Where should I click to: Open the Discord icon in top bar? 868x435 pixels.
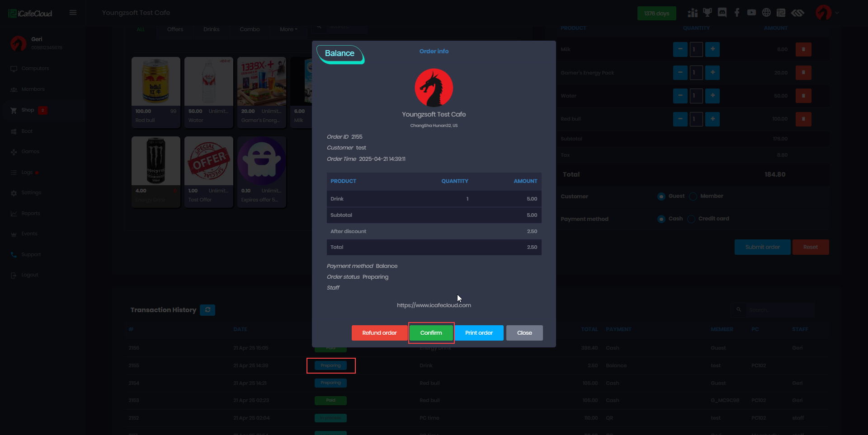click(x=722, y=13)
